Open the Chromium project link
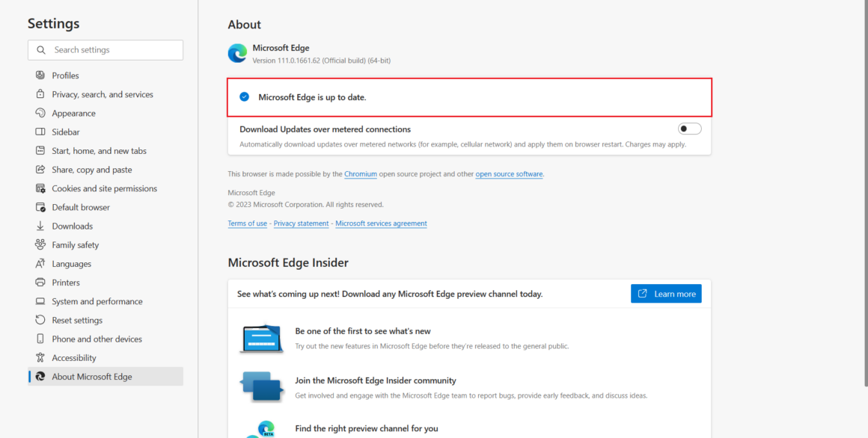The height and width of the screenshot is (438, 868). click(x=361, y=173)
